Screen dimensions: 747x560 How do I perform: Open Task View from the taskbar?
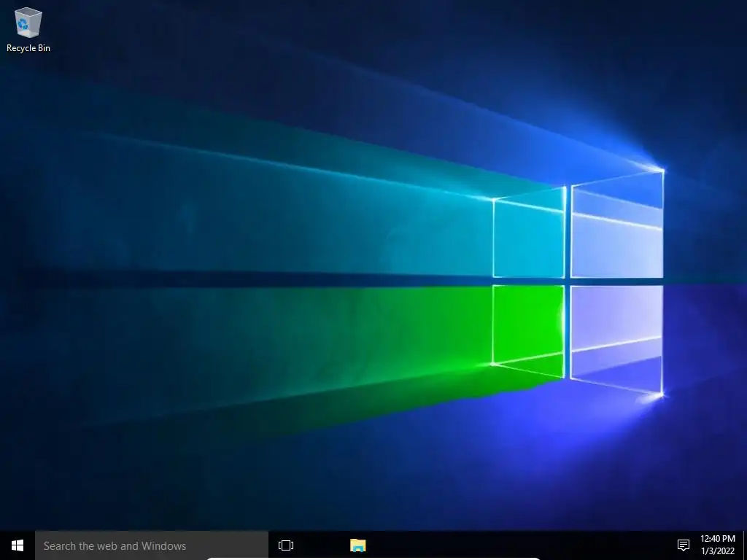click(x=286, y=545)
